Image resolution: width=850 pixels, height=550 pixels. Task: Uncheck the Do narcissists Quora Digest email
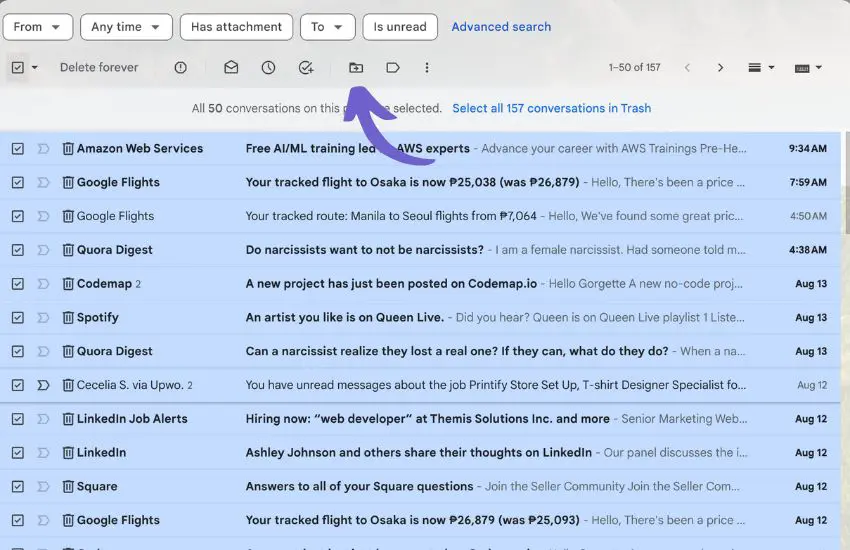(x=17, y=250)
